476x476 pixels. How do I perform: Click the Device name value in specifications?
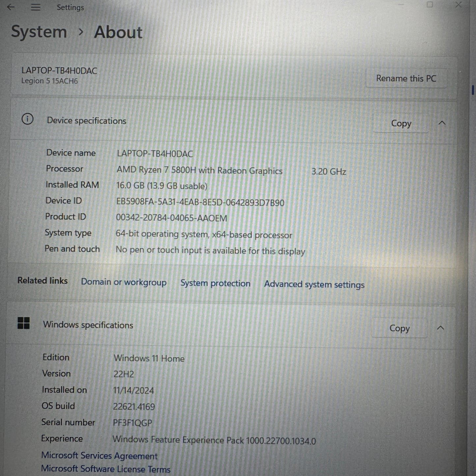[x=155, y=154]
